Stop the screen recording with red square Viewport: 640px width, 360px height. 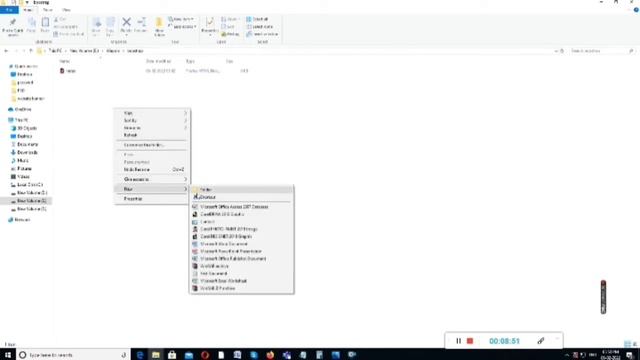tap(470, 341)
